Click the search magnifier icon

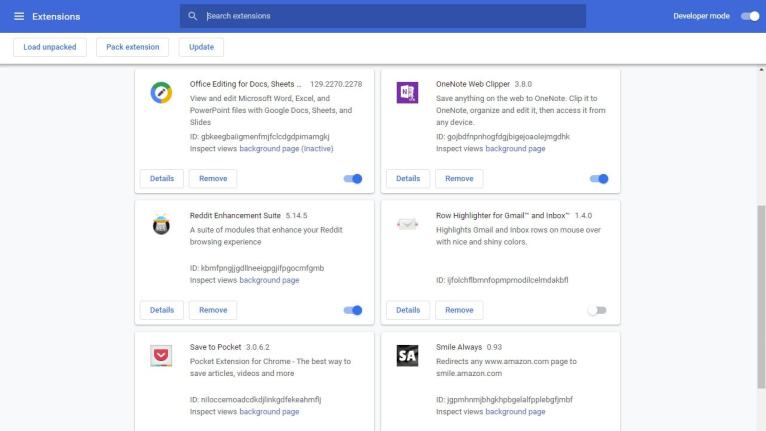click(192, 16)
